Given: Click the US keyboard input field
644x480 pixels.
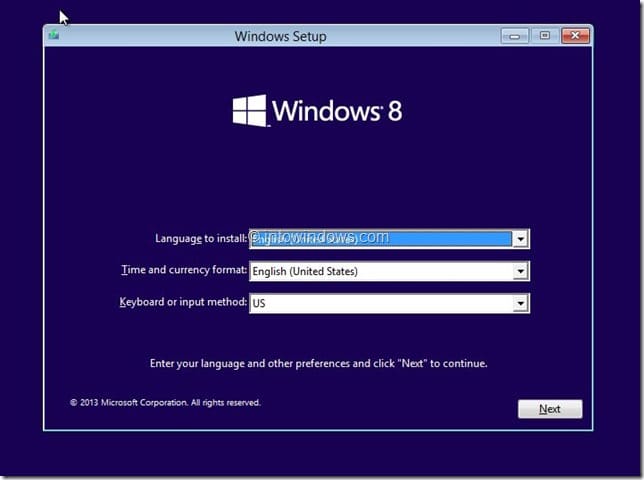Looking at the screenshot, I should [x=389, y=303].
